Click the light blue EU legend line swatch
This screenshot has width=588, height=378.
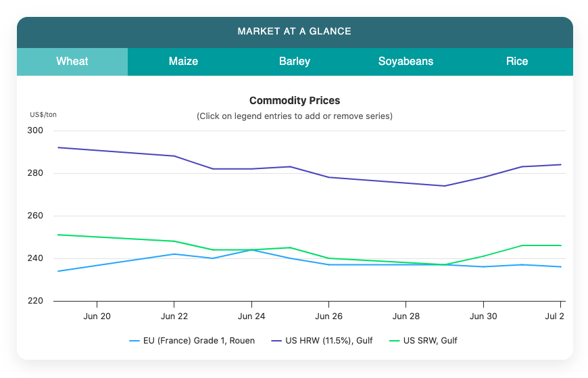[134, 341]
